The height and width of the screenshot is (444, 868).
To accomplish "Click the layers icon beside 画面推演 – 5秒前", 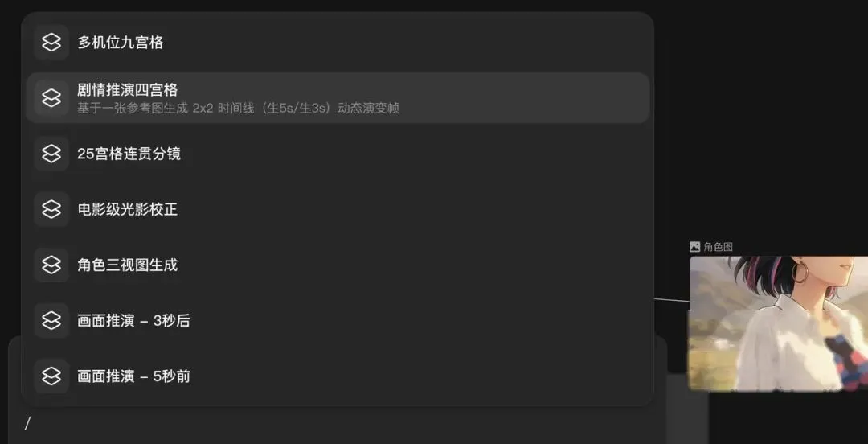I will point(51,376).
